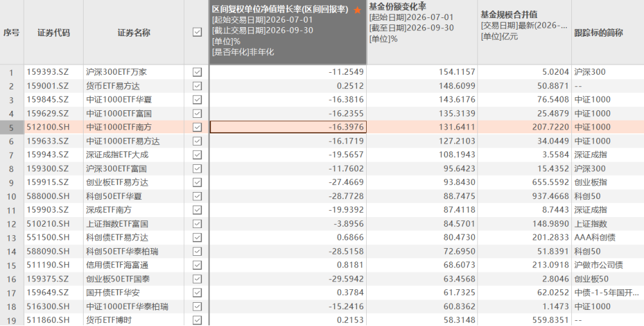Toggle the select-all checkbox in header
The image size is (644, 326).
[x=197, y=32]
